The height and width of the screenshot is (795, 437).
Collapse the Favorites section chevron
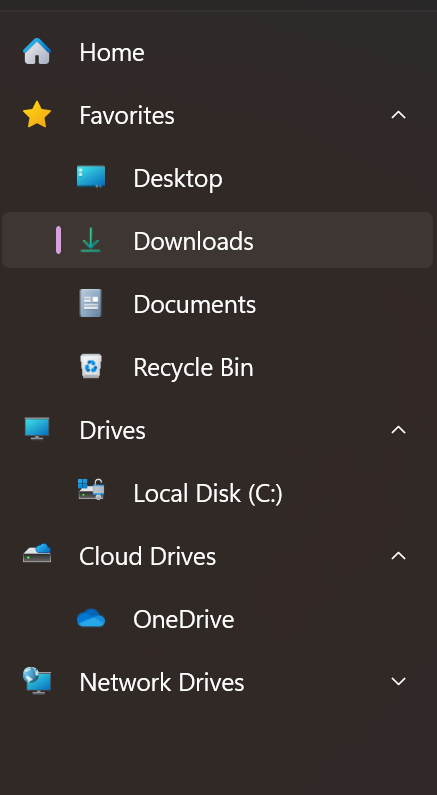(398, 115)
